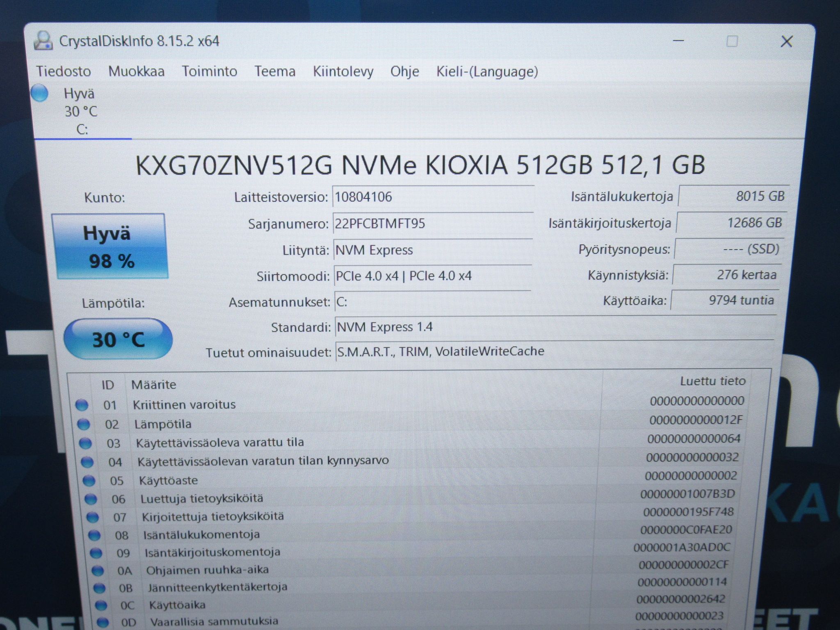Click the status orb for attribute 04 kynnysarvo
This screenshot has width=840, height=630.
[x=87, y=462]
